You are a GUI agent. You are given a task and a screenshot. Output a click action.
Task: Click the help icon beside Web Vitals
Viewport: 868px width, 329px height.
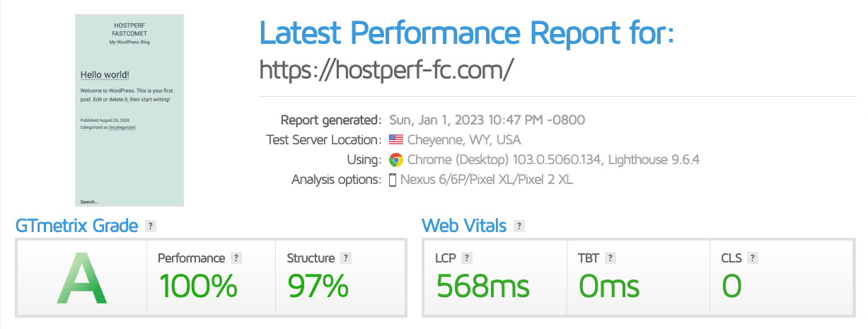point(519,226)
